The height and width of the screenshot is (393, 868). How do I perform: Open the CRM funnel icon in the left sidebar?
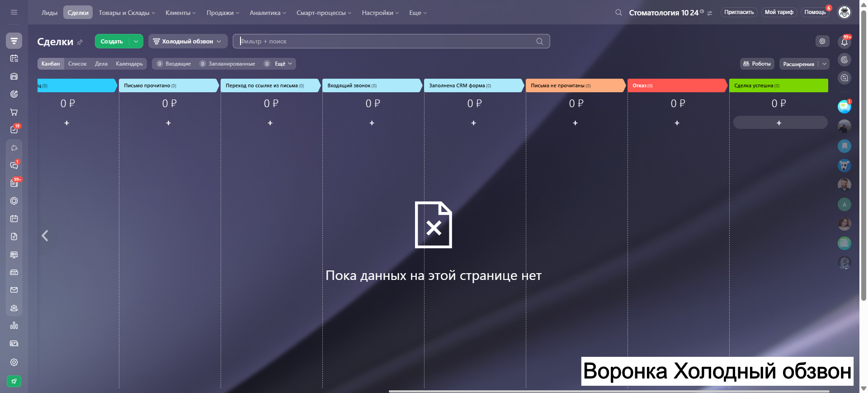click(14, 41)
